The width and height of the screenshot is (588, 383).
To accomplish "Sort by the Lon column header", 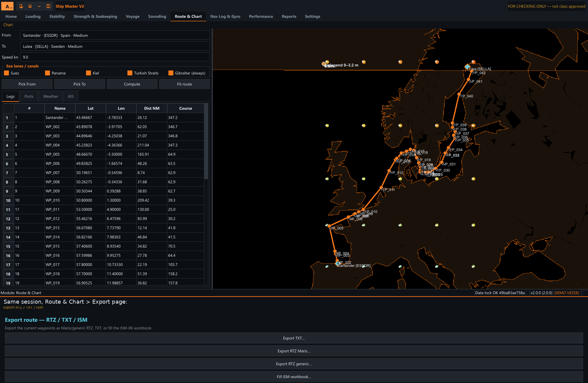I will [121, 108].
